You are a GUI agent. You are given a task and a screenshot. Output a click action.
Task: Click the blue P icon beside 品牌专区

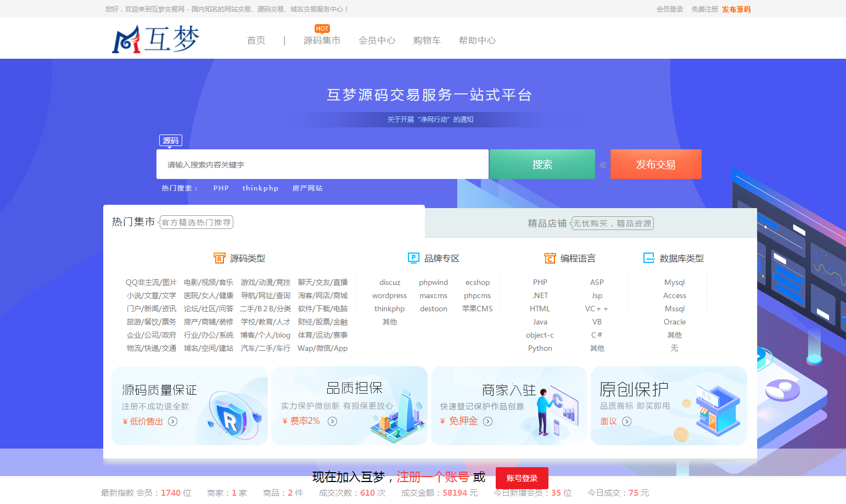pyautogui.click(x=413, y=257)
